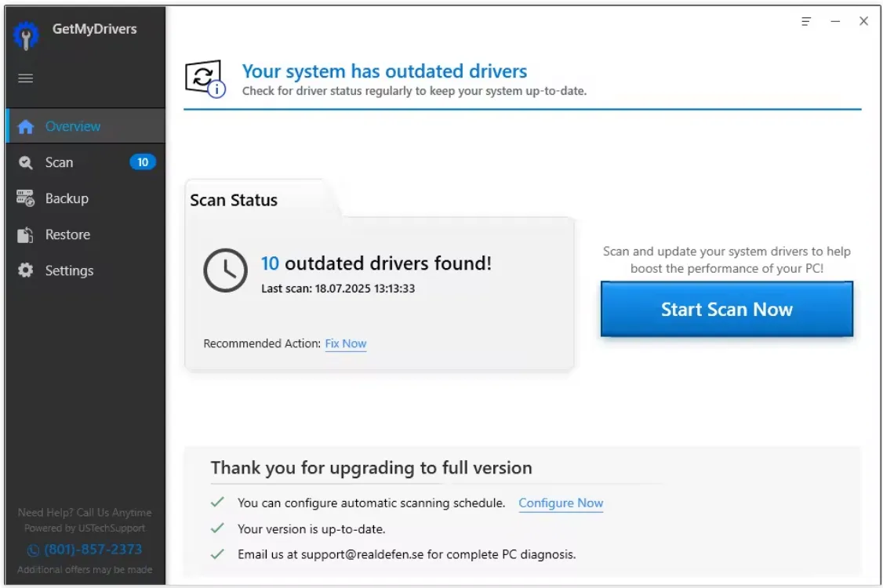Open the Backup section
The image size is (883, 588).
(85, 198)
